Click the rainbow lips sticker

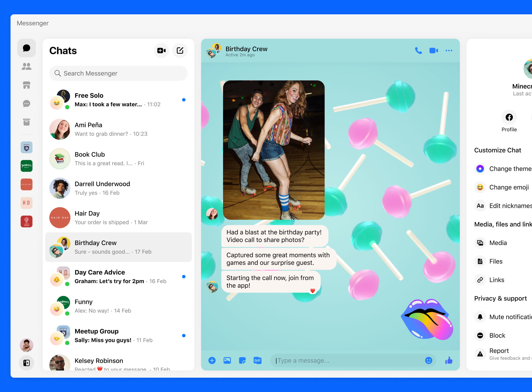click(427, 319)
